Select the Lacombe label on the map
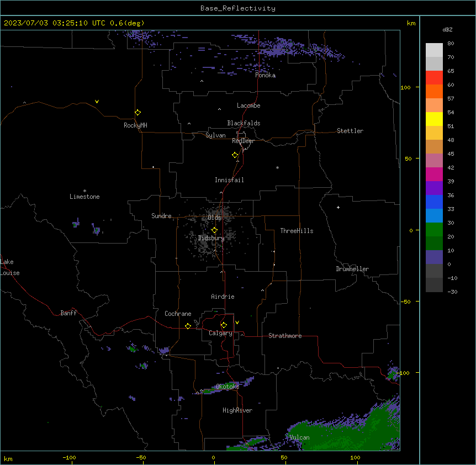This screenshot has height=465, width=476. point(248,105)
